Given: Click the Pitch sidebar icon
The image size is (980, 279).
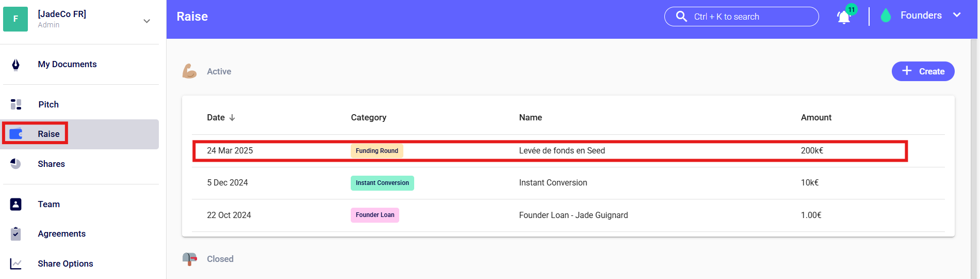Looking at the screenshot, I should pyautogui.click(x=16, y=104).
